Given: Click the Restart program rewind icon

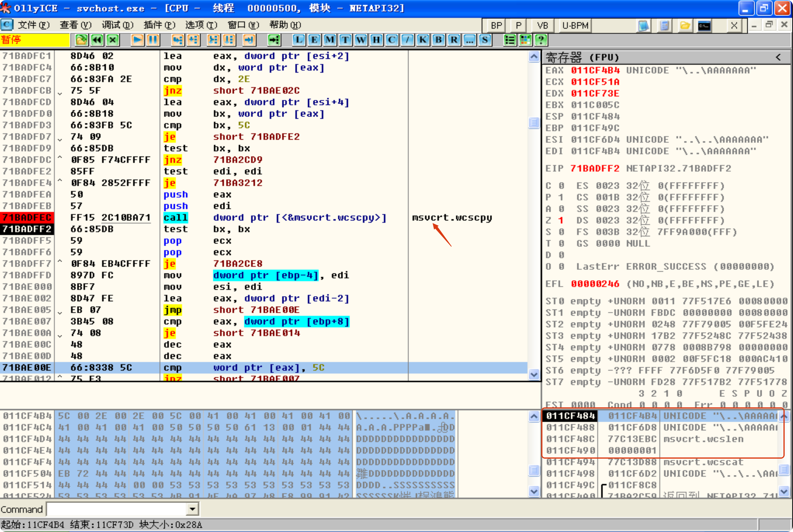Looking at the screenshot, I should point(97,40).
